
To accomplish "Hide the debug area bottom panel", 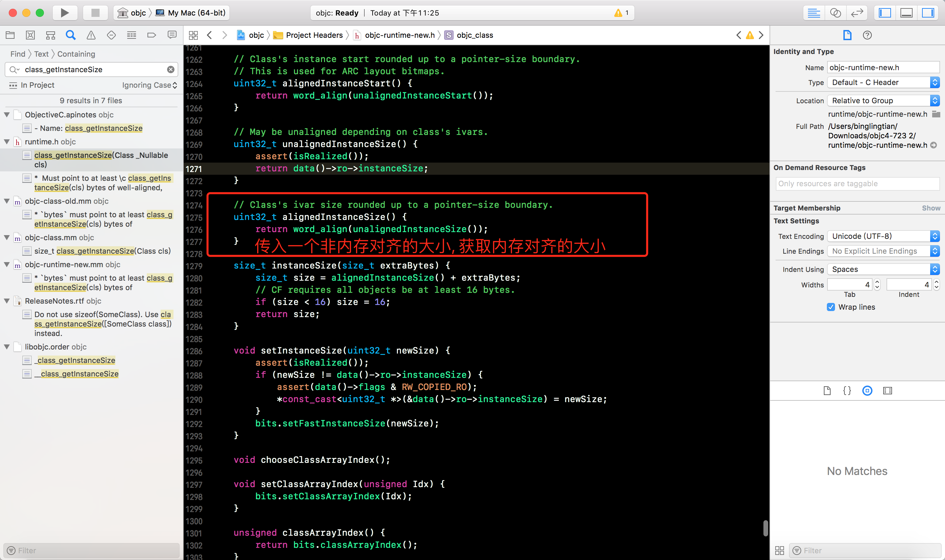I will click(x=906, y=13).
